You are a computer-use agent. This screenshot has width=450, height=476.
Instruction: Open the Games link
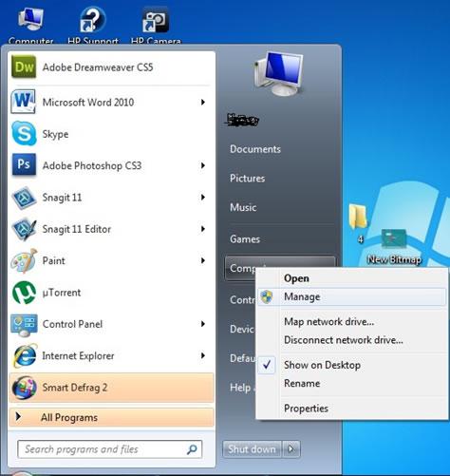click(x=245, y=239)
